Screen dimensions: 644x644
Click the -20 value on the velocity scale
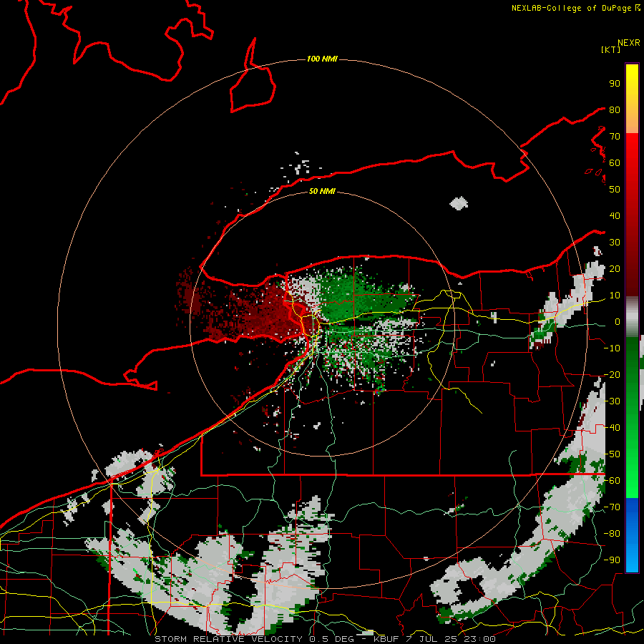tap(612, 374)
